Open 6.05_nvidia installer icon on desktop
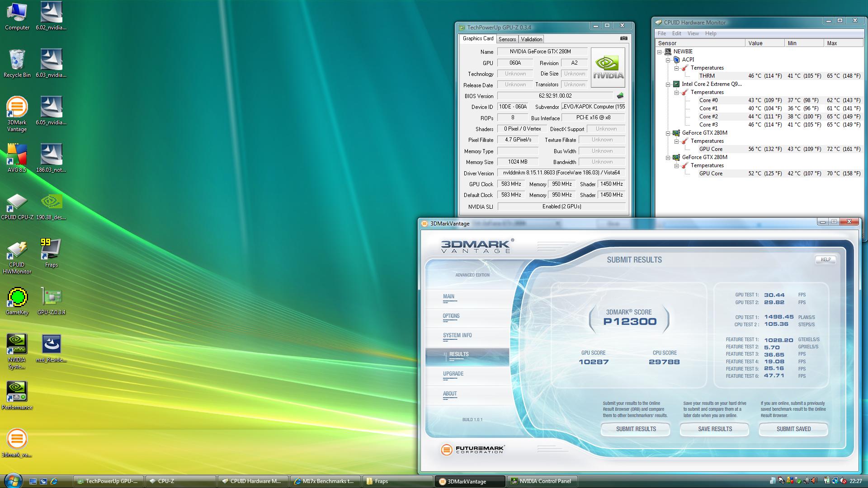This screenshot has height=488, width=868. pos(51,111)
